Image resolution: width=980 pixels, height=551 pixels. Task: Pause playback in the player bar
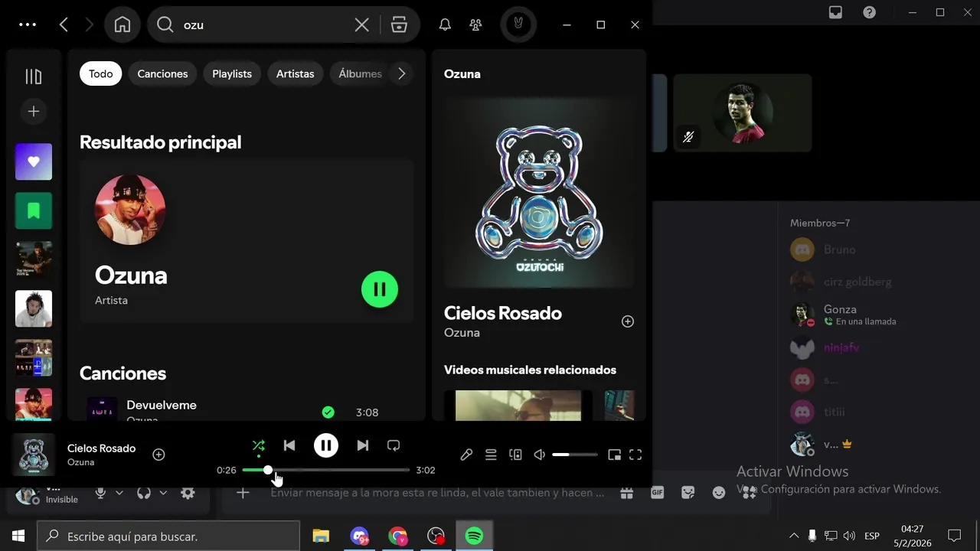(x=326, y=445)
